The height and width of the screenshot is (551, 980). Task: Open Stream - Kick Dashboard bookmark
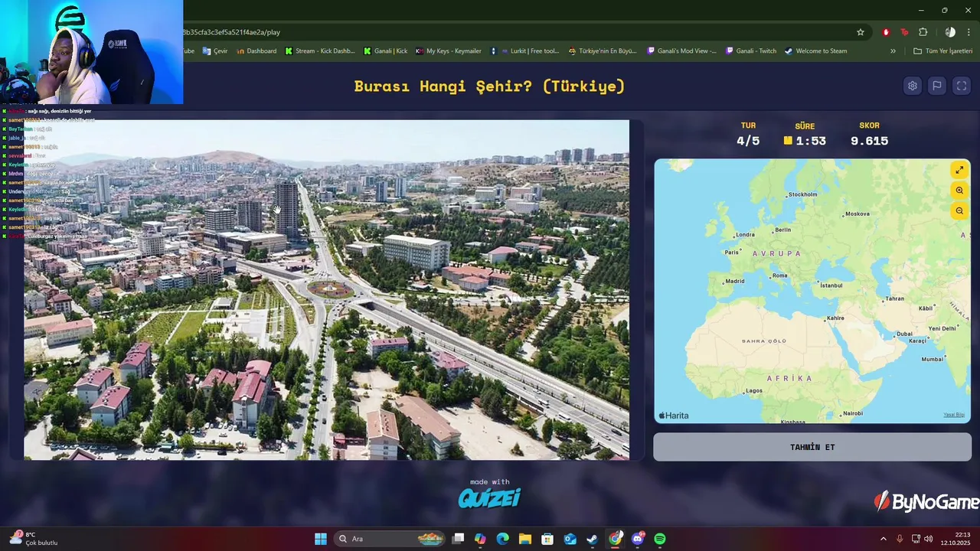coord(320,51)
